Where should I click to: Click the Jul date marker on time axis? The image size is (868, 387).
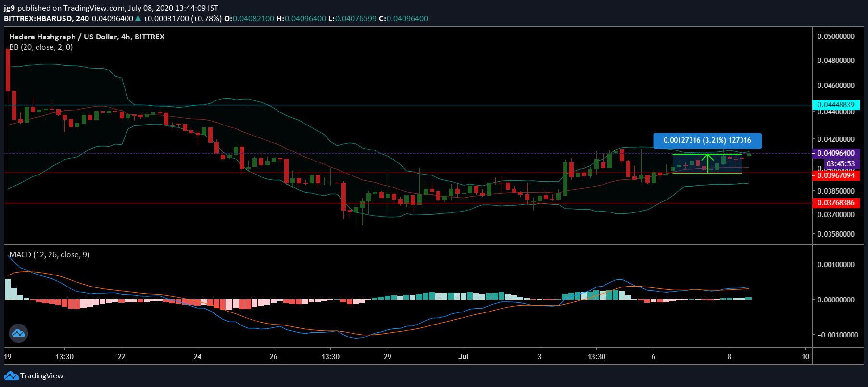pos(464,357)
